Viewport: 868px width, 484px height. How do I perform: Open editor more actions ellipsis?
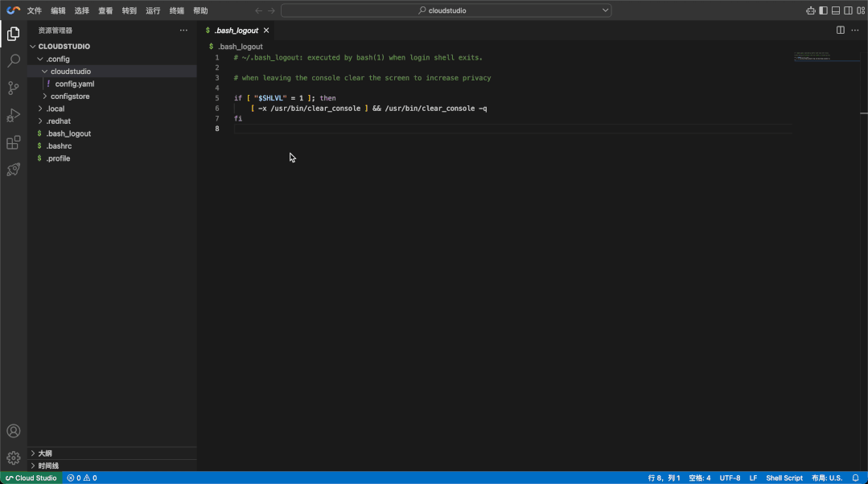(x=855, y=31)
